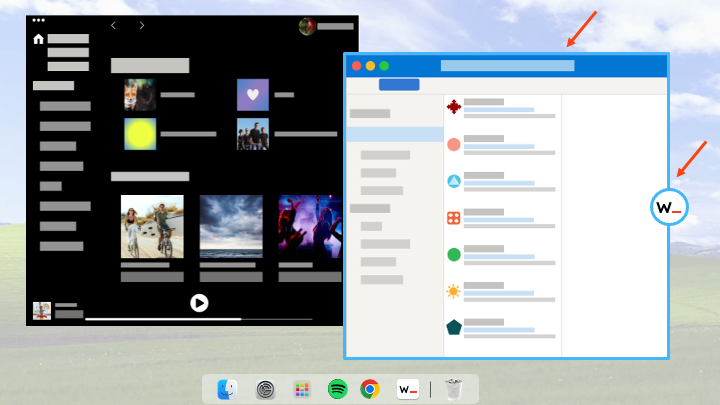Open the cycling couple album cover

152,226
